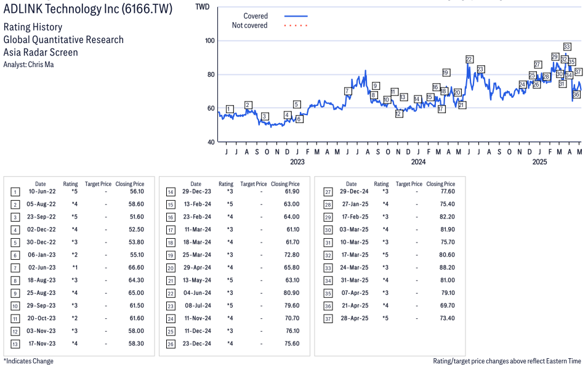Select chart marker 23 on the graph

pyautogui.click(x=480, y=69)
